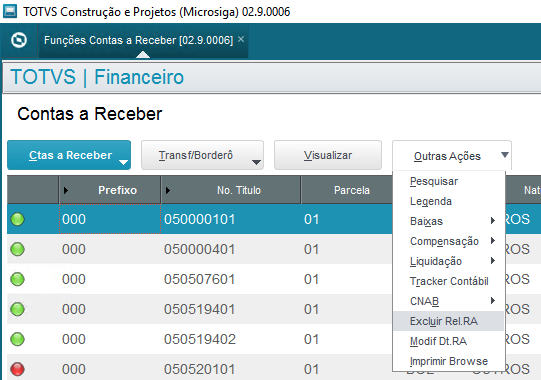Click the TOTVS circular home icon
The image size is (541, 380).
(19, 40)
